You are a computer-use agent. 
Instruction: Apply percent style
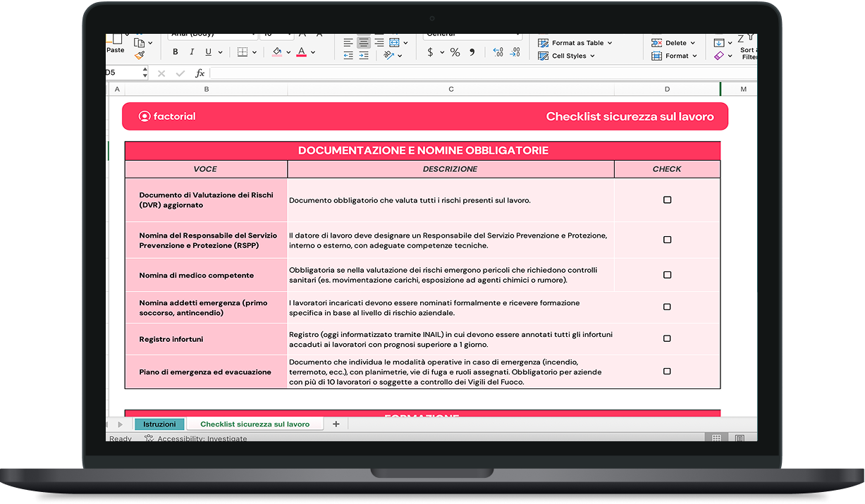455,52
